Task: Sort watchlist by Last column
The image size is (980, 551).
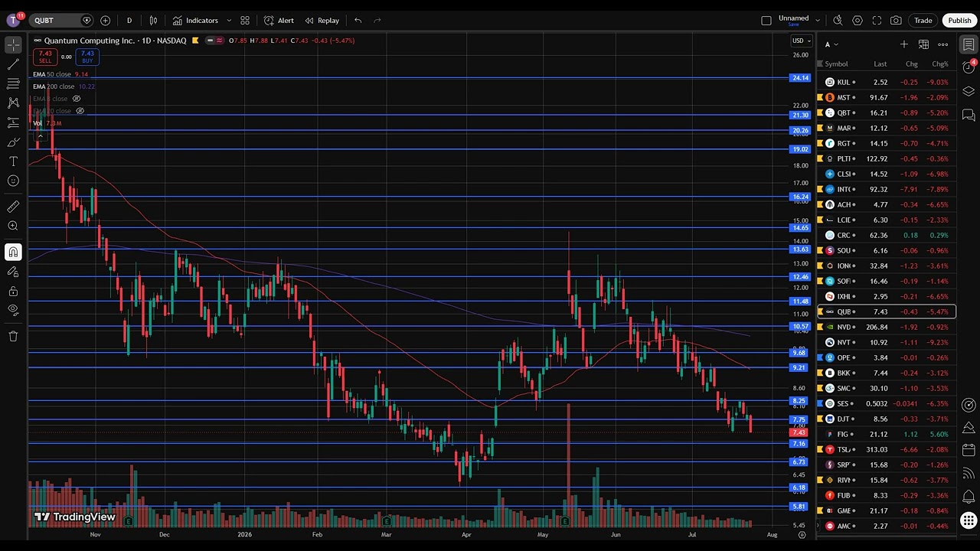Action: tap(880, 64)
